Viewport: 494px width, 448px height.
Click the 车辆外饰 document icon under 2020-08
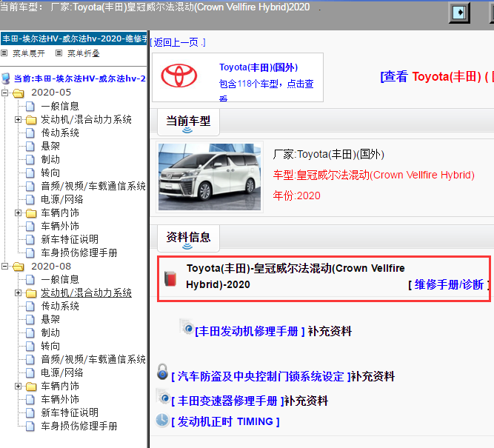tap(30, 399)
